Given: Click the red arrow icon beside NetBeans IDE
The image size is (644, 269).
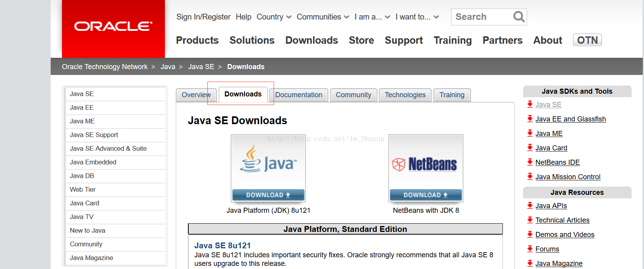Looking at the screenshot, I should pos(530,162).
